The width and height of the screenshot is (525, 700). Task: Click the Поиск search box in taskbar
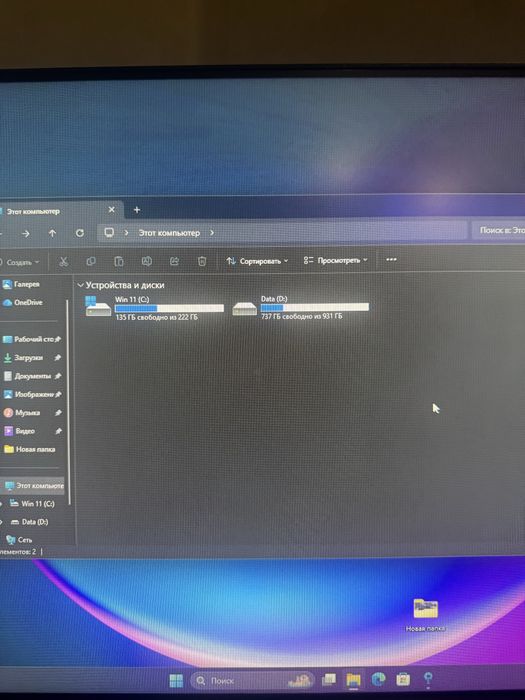pyautogui.click(x=253, y=680)
